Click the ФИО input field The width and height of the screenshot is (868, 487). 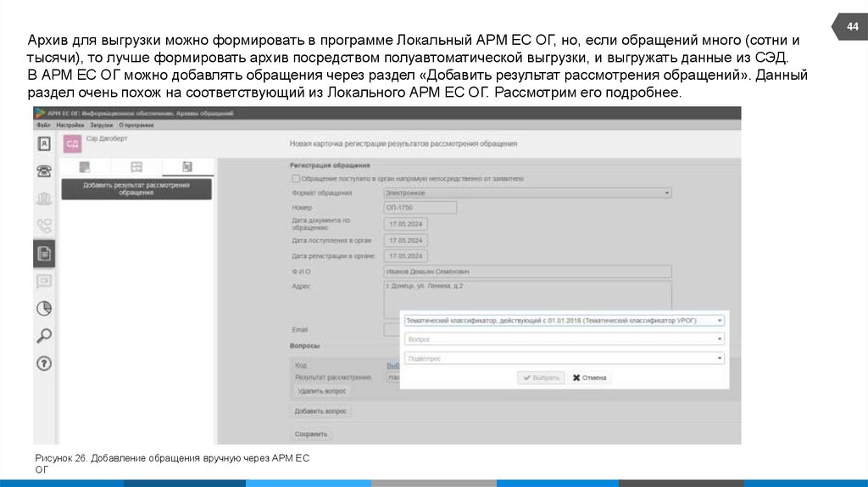[527, 271]
